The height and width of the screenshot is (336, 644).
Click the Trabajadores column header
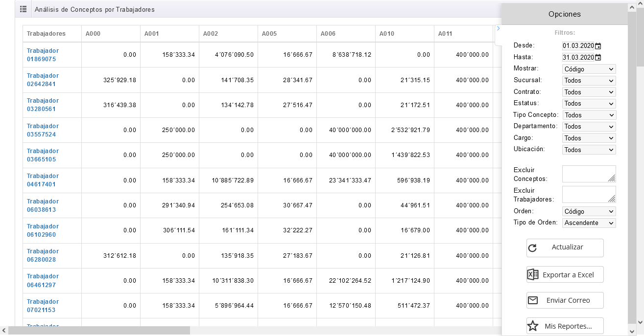pyautogui.click(x=46, y=34)
